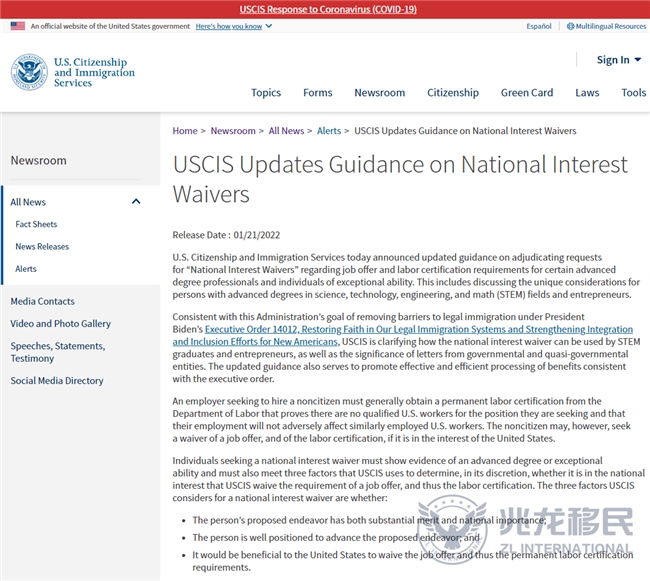Click the Newsroom sidebar heading
This screenshot has height=581, width=650.
(39, 160)
